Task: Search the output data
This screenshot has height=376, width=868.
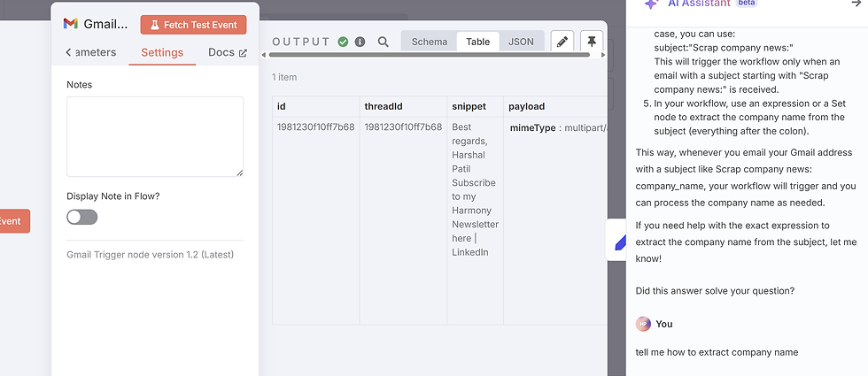Action: click(x=383, y=42)
